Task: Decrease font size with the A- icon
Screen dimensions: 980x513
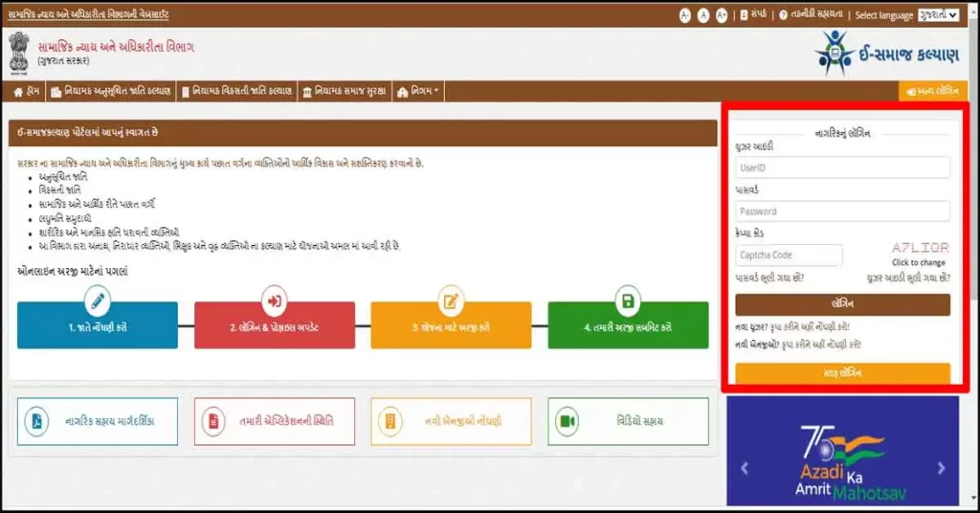Action: pos(685,15)
